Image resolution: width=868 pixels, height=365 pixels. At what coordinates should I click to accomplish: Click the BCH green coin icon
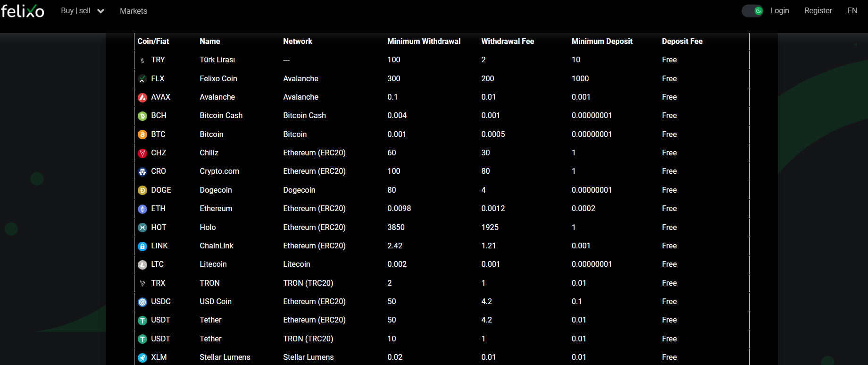coord(142,116)
